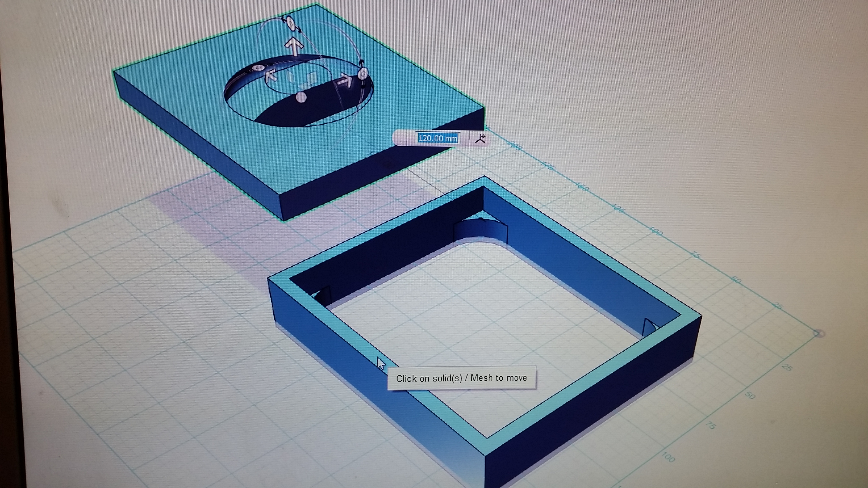Click the 'Click on solid(s) / Mesh to move' tooltip
The image size is (868, 488).
tap(462, 378)
